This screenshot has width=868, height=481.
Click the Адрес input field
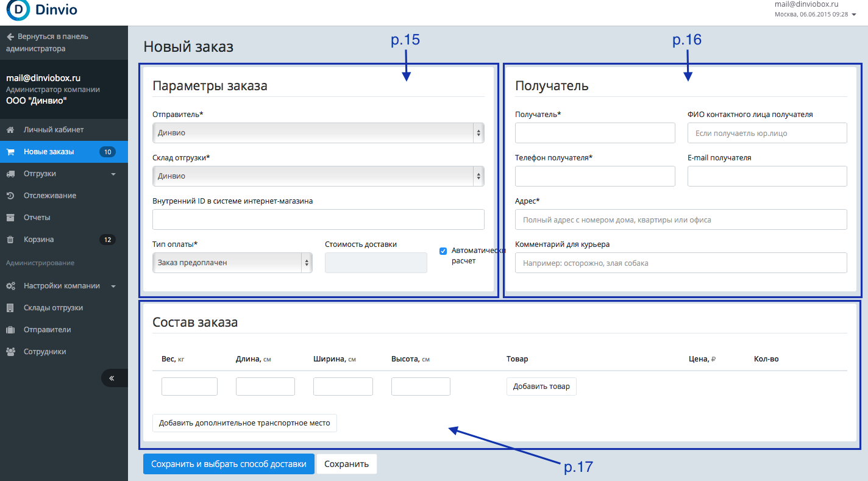pos(681,219)
